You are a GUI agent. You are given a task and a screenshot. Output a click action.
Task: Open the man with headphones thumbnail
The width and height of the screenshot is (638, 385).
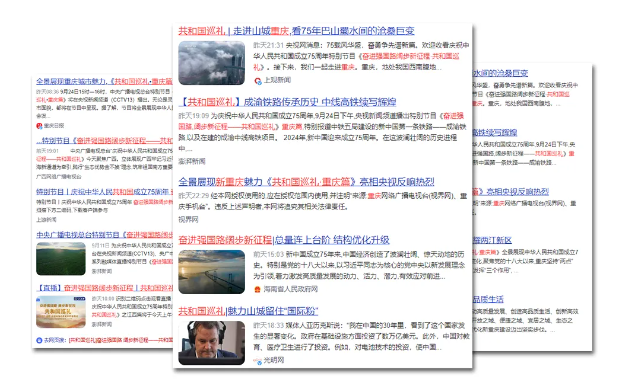[212, 343]
